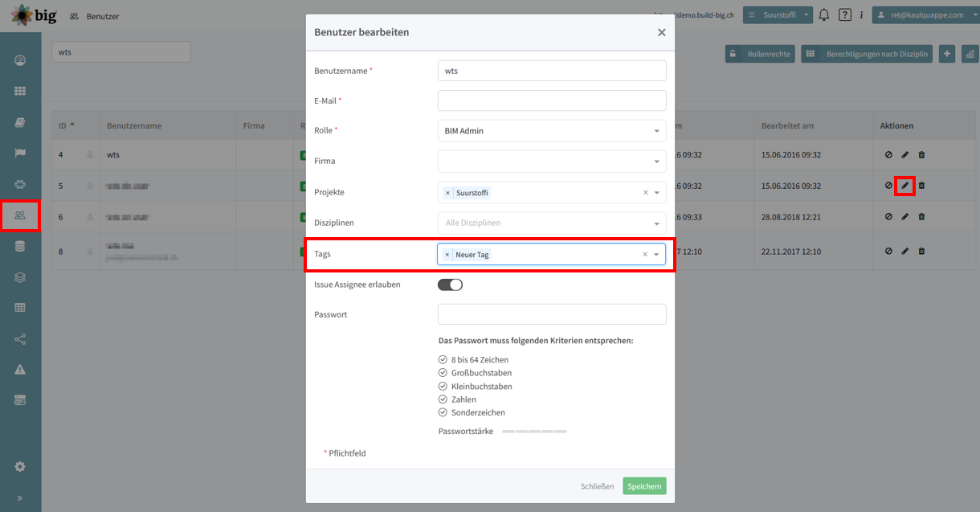This screenshot has height=512, width=980.
Task: Open the Firma dropdown
Action: pos(552,161)
